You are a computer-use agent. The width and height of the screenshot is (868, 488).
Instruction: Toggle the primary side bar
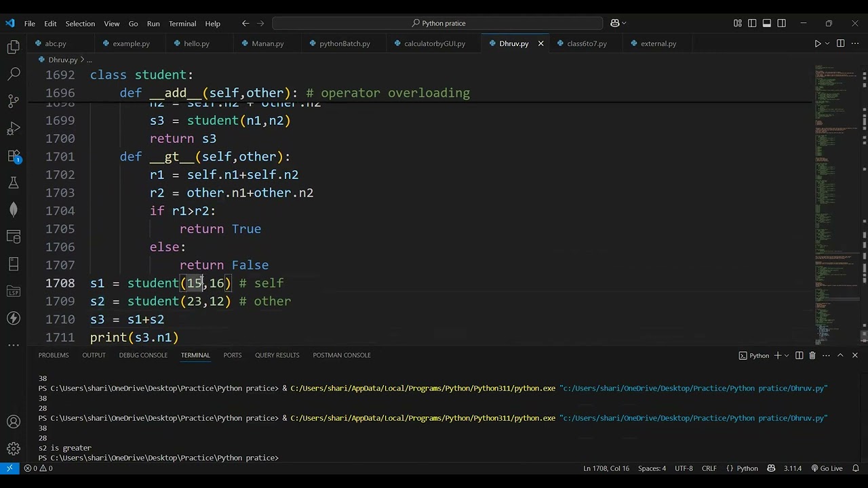click(x=752, y=23)
